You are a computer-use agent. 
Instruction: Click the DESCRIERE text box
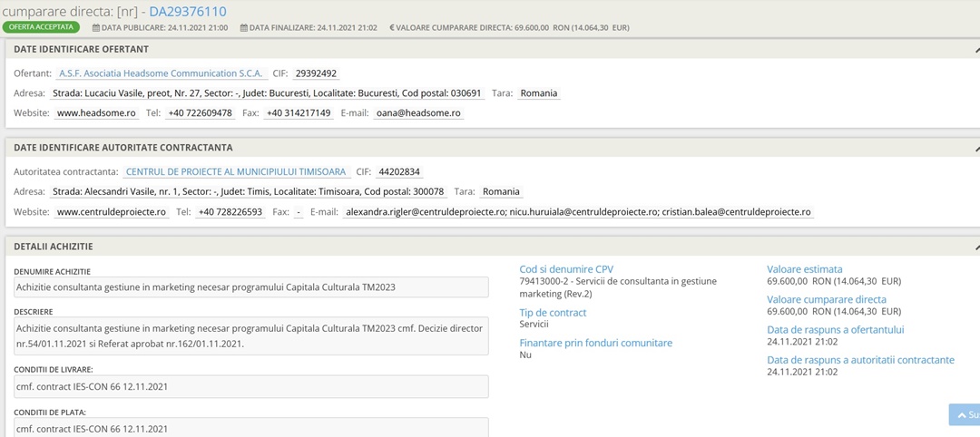[x=250, y=335]
